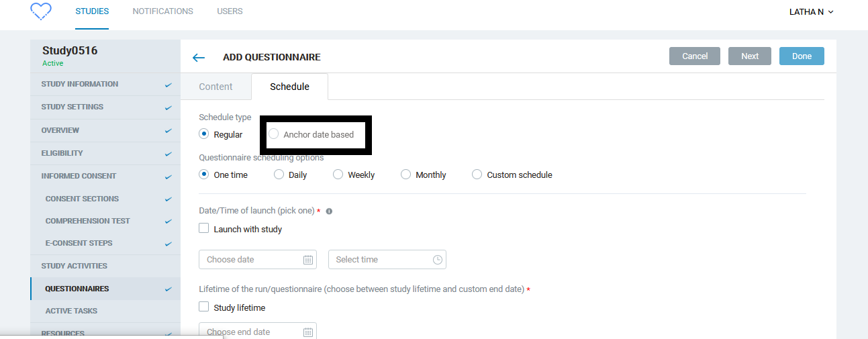Open calendar icon in Choose end date field

point(307,332)
